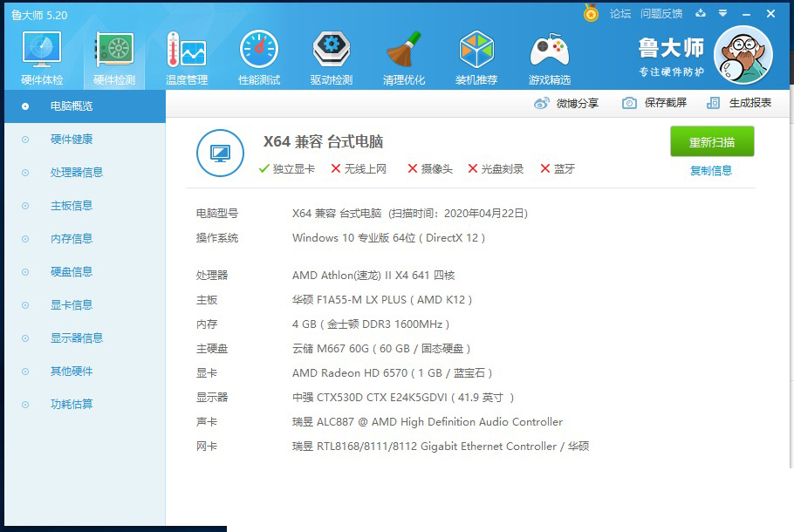
Task: View 装机推荐 build recommendations
Action: coord(476,55)
